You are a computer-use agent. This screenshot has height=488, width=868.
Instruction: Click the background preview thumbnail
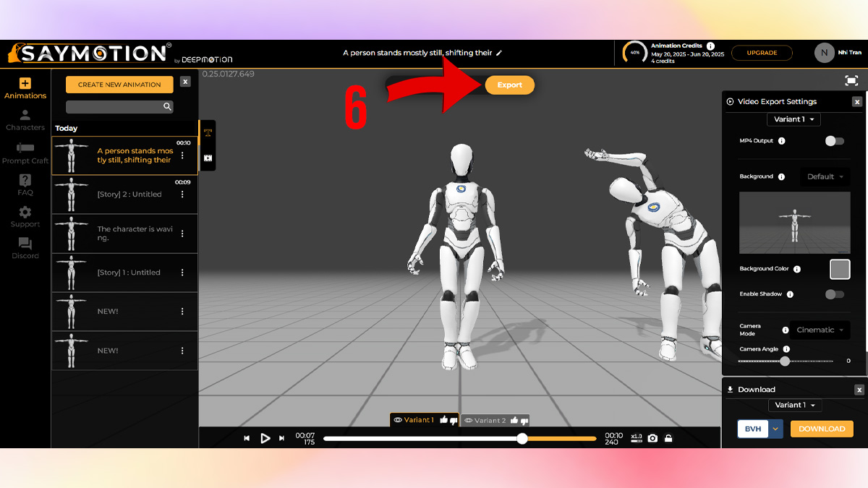point(795,222)
